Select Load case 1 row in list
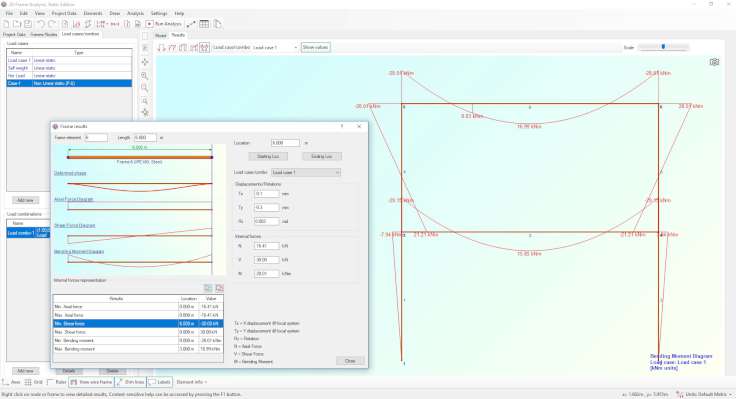The height and width of the screenshot is (399, 736). point(69,61)
